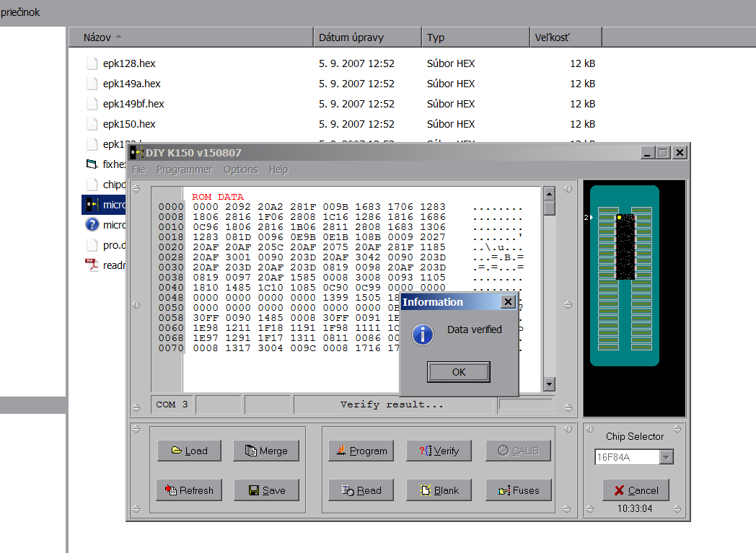Click the Load button with folder icon
Image resolution: width=756 pixels, height=553 pixels.
tap(190, 451)
